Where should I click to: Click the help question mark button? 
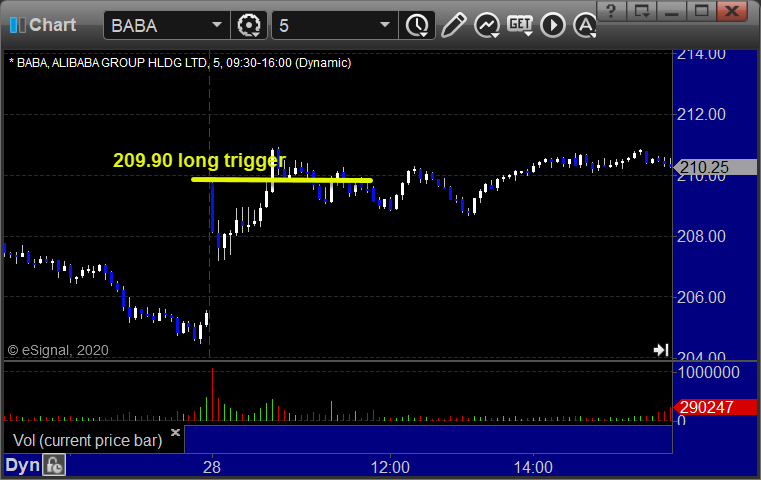(611, 11)
